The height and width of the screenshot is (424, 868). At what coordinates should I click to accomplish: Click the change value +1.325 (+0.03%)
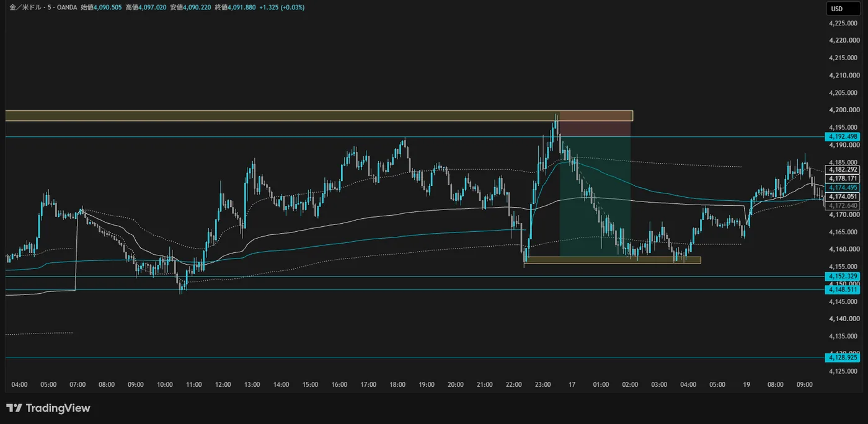(x=281, y=7)
